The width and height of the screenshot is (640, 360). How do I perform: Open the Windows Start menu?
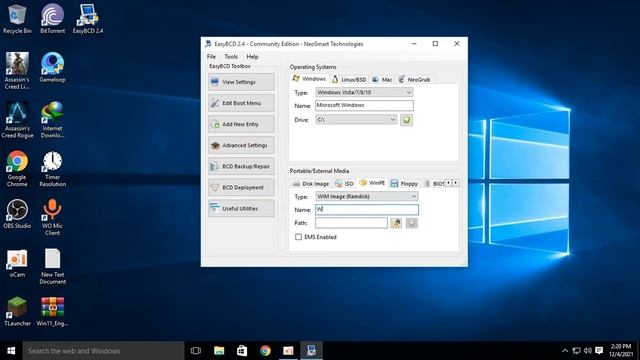(11, 351)
